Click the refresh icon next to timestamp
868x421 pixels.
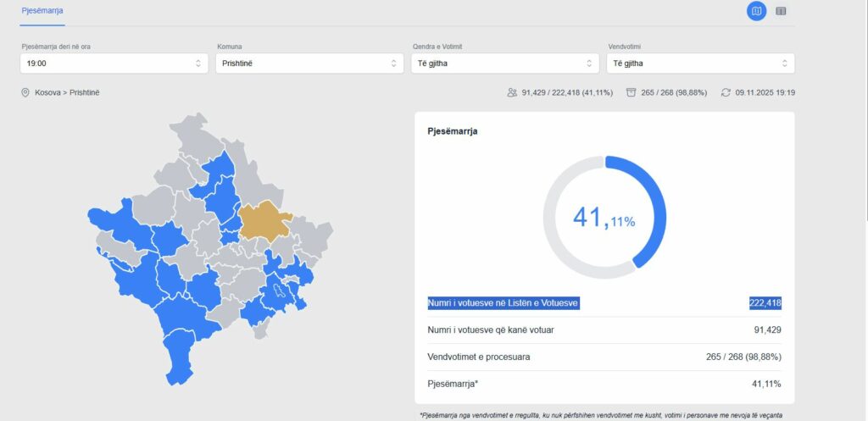726,92
